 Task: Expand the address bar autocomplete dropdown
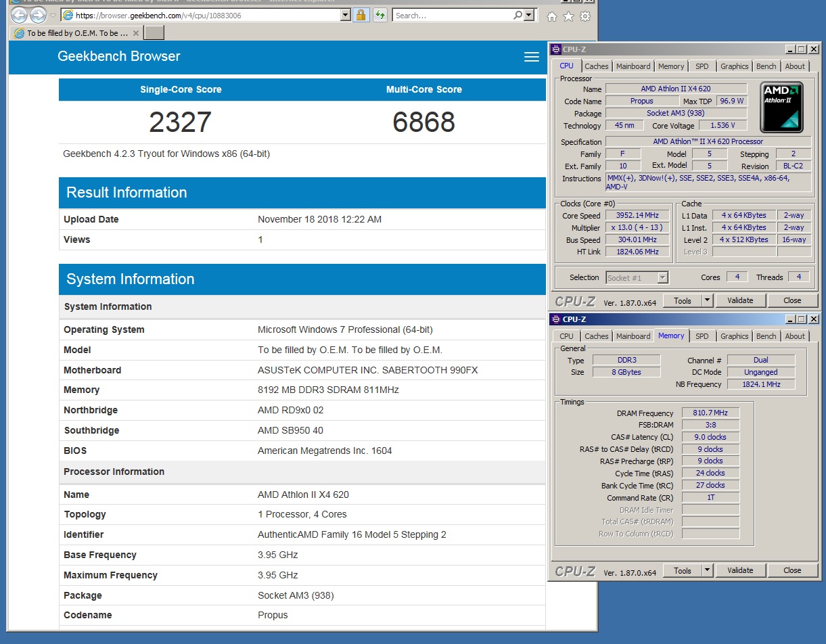[346, 15]
